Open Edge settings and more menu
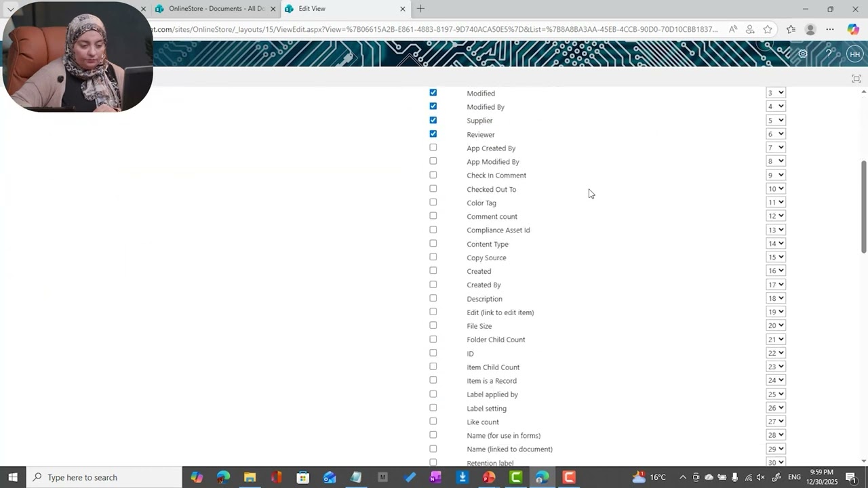This screenshot has width=868, height=488. coord(830,29)
